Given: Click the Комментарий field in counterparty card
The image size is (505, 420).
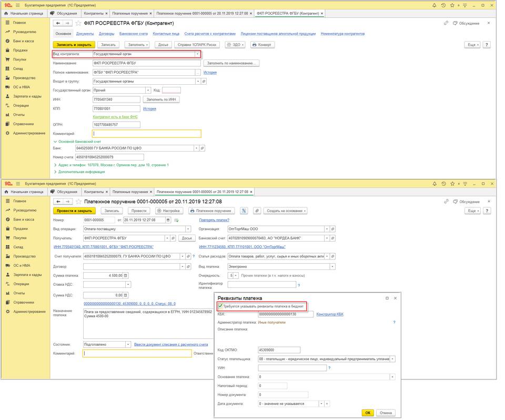Looking at the screenshot, I should pyautogui.click(x=147, y=134).
